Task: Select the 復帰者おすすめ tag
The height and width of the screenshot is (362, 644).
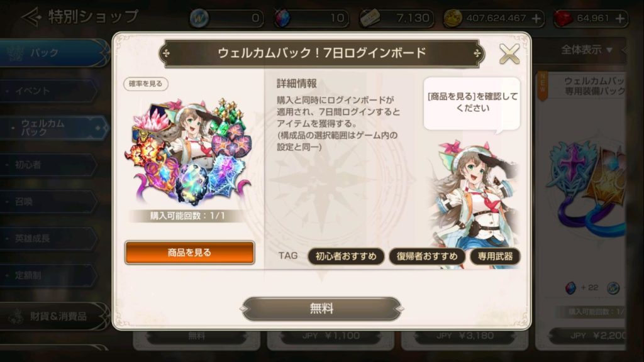Action: pyautogui.click(x=427, y=256)
